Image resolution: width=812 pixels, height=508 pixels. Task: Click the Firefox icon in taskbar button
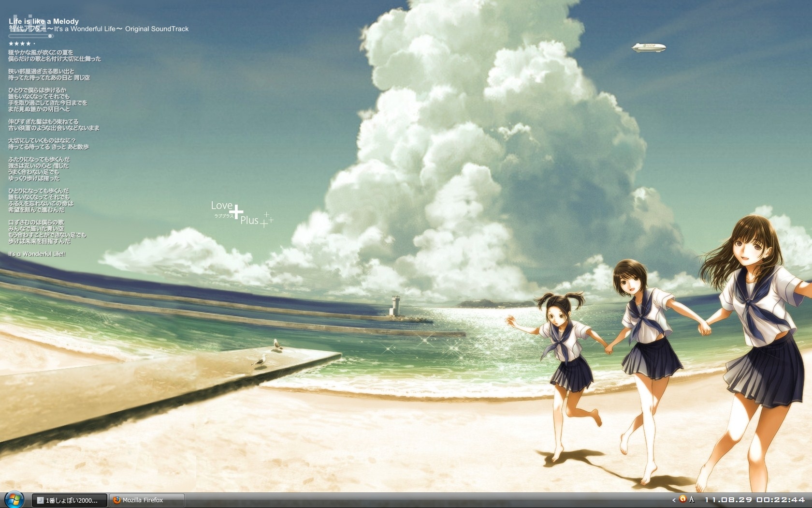click(x=116, y=500)
